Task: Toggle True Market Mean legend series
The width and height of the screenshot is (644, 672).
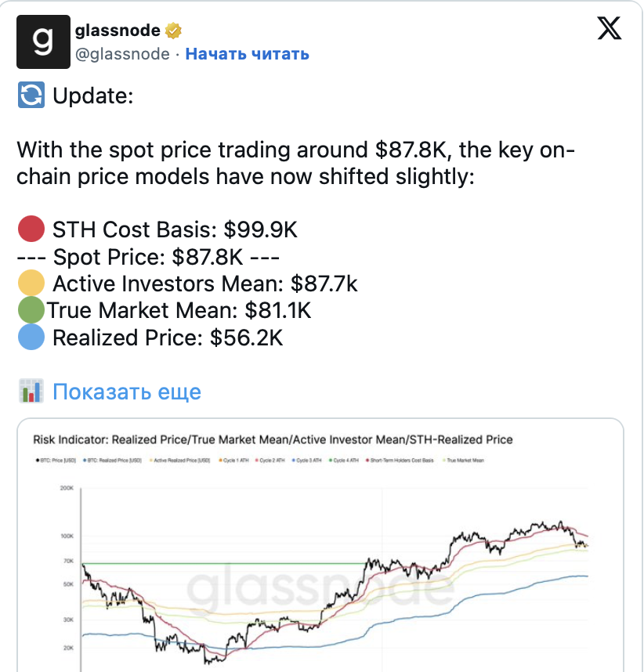Action: (465, 461)
